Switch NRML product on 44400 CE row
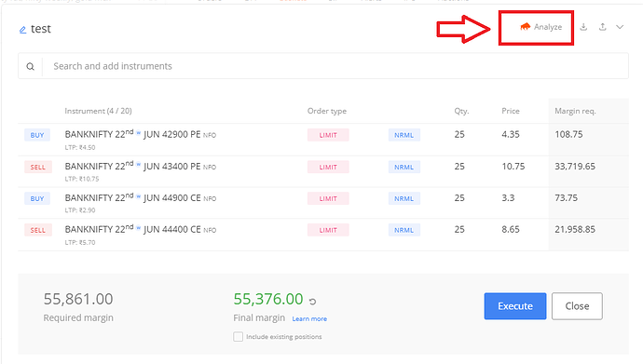 pyautogui.click(x=404, y=230)
